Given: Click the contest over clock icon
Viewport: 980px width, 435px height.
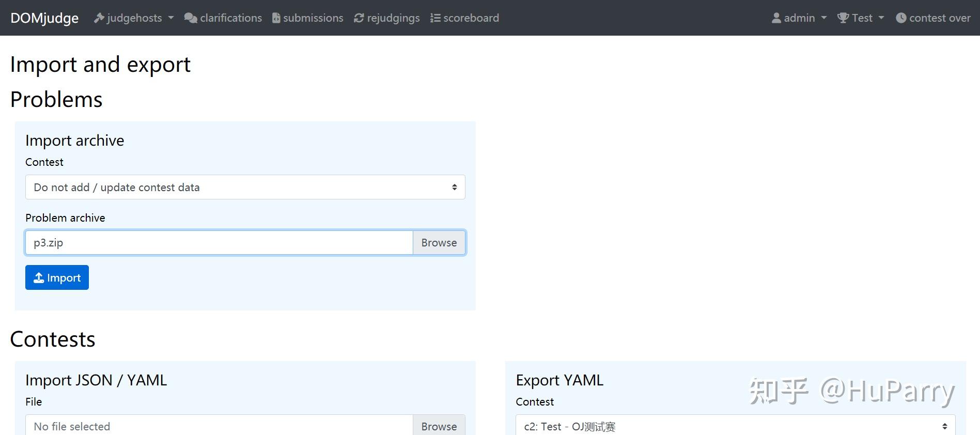Looking at the screenshot, I should tap(901, 18).
